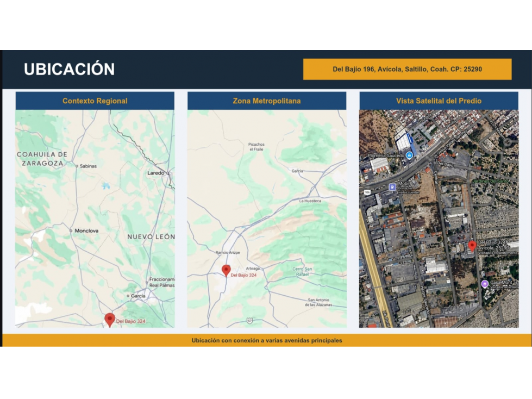Click the UBICACIÓN title heading
Viewport: 532px width, 399px height.
point(69,69)
